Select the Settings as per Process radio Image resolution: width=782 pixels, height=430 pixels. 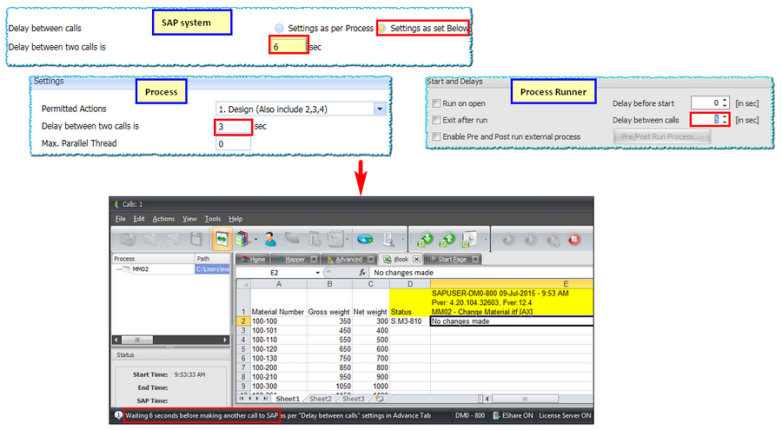pos(279,28)
